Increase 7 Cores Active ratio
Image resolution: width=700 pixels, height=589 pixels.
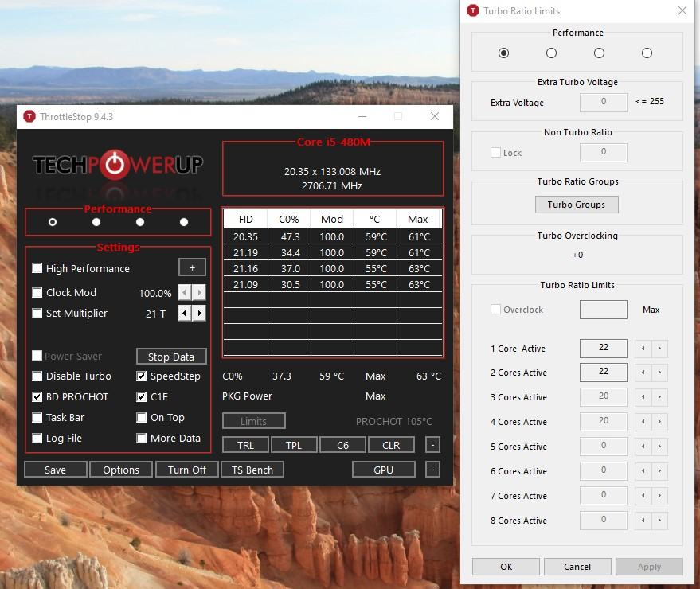(x=659, y=496)
